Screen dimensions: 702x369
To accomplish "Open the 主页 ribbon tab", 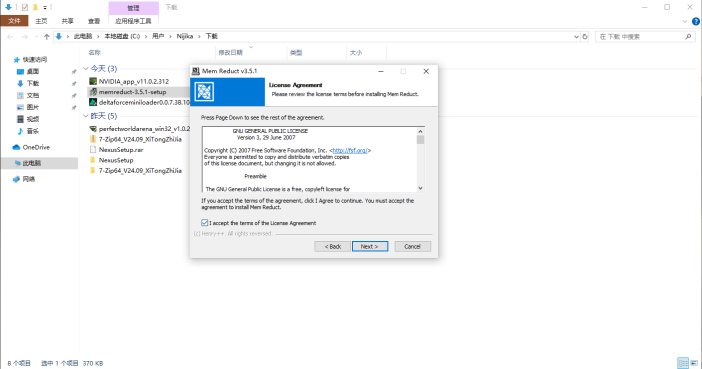I will tap(41, 21).
